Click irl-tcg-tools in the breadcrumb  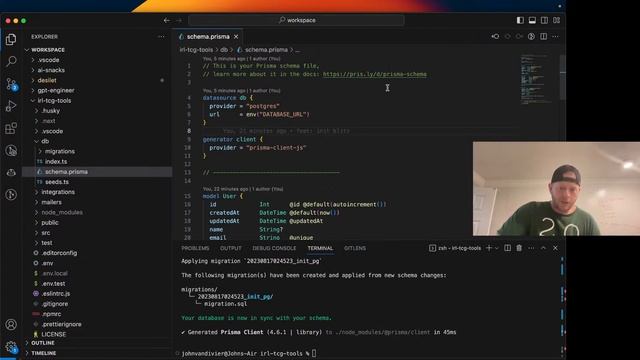click(x=196, y=50)
